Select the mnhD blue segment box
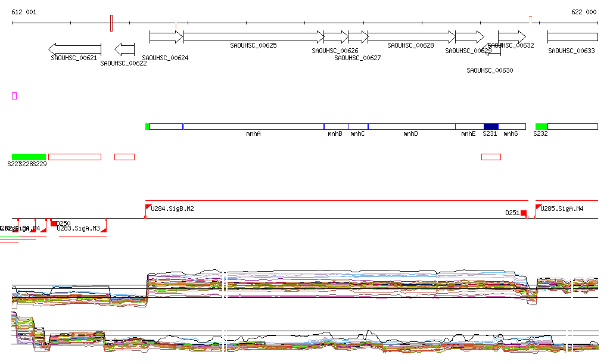 pos(412,126)
